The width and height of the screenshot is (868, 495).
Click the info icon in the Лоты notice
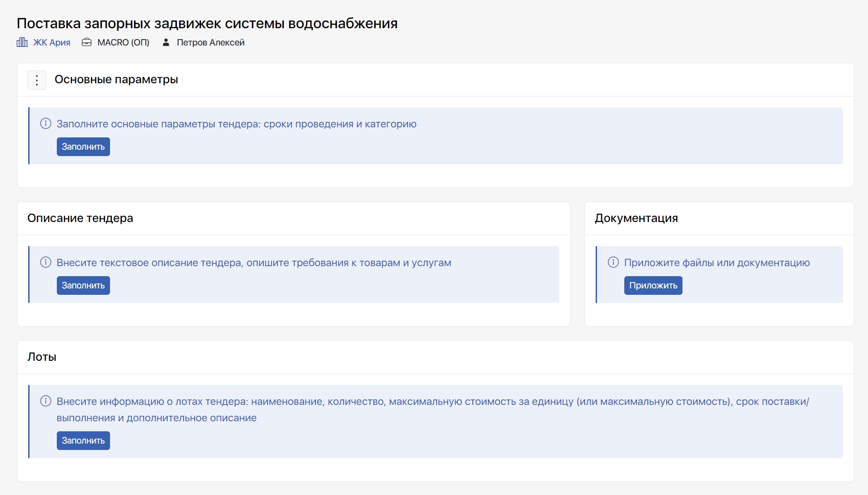(x=45, y=401)
